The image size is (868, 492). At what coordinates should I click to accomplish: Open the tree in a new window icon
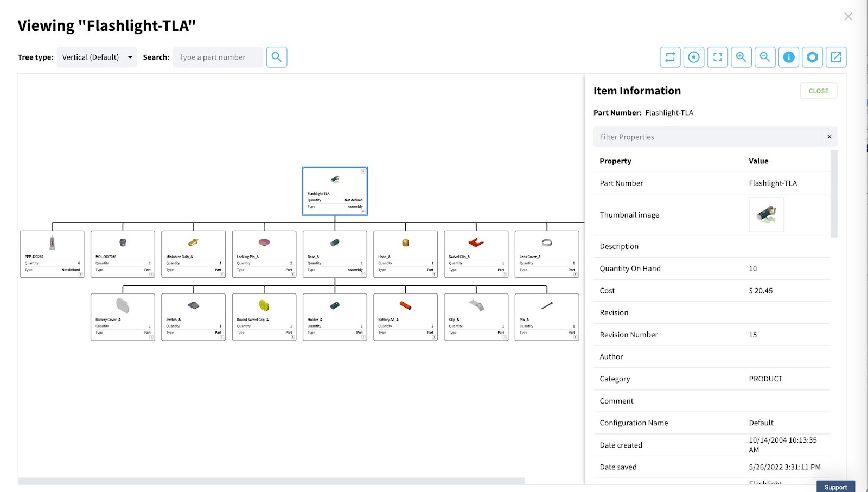(x=836, y=57)
